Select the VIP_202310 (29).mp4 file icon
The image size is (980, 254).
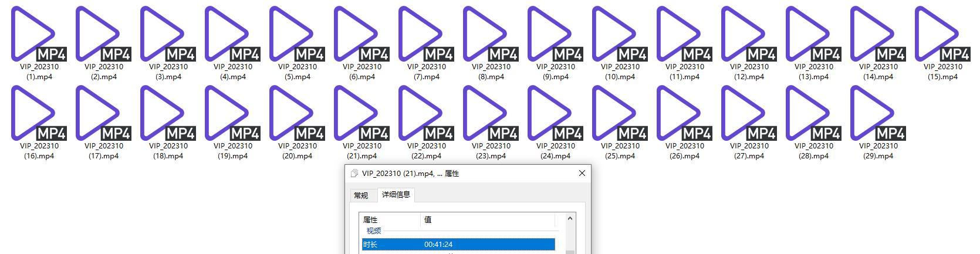[878, 113]
